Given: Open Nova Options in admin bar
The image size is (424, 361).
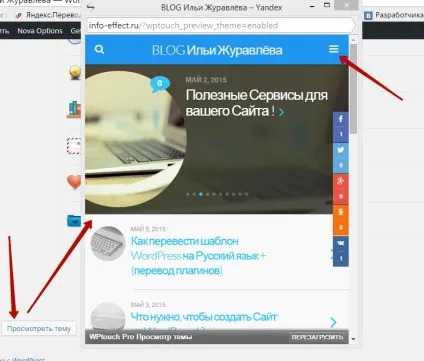Looking at the screenshot, I should (40, 31).
